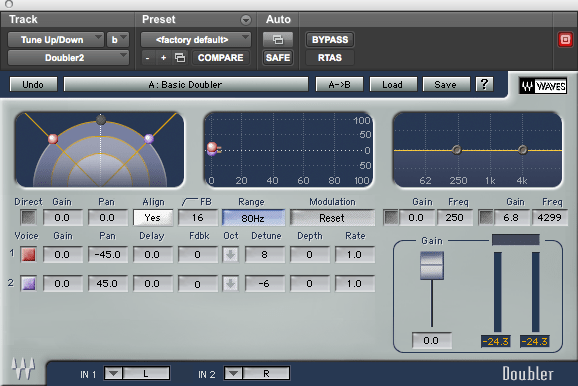Select the red Voice 1 ball in pan display
Image resolution: width=578 pixels, height=386 pixels.
click(x=53, y=139)
